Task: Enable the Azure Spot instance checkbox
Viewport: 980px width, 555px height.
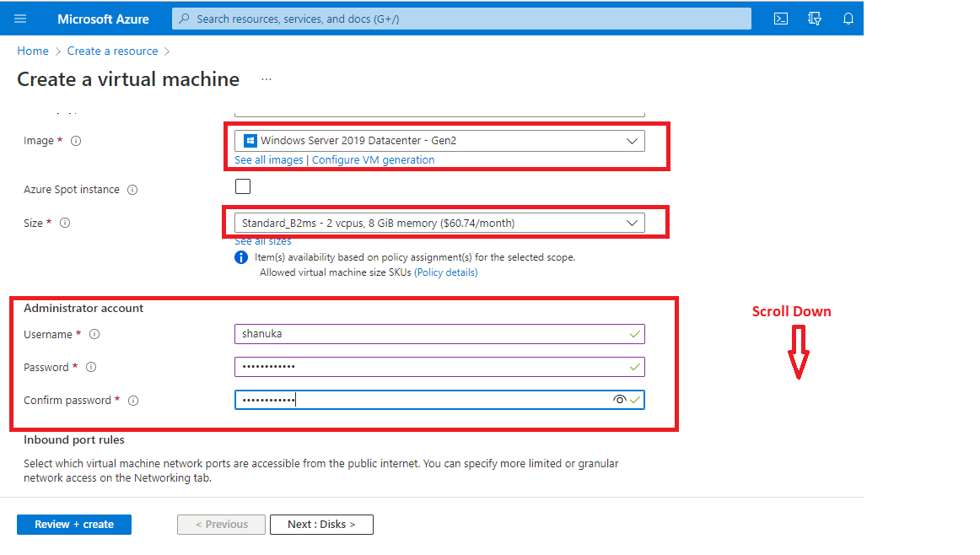Action: point(243,186)
